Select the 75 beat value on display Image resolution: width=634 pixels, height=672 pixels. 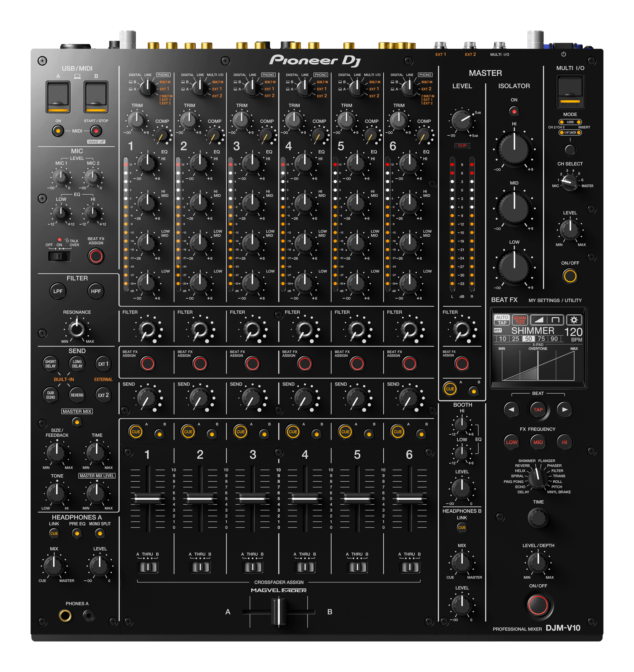(x=541, y=339)
